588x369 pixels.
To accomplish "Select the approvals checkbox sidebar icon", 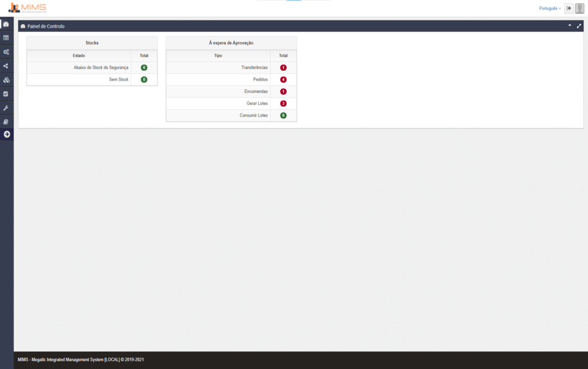I will click(x=7, y=93).
